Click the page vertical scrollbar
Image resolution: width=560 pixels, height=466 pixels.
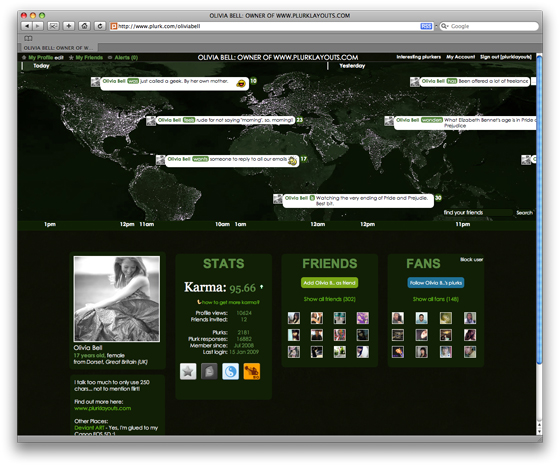[539, 211]
